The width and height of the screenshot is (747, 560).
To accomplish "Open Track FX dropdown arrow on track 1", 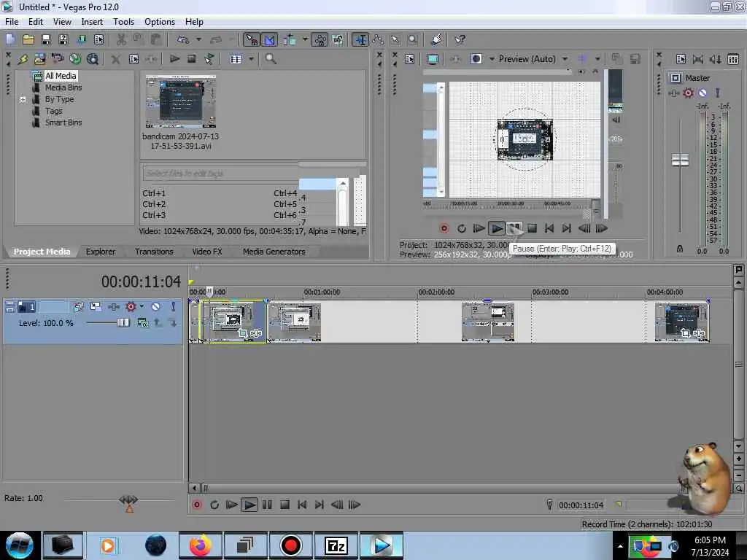I will coord(142,307).
